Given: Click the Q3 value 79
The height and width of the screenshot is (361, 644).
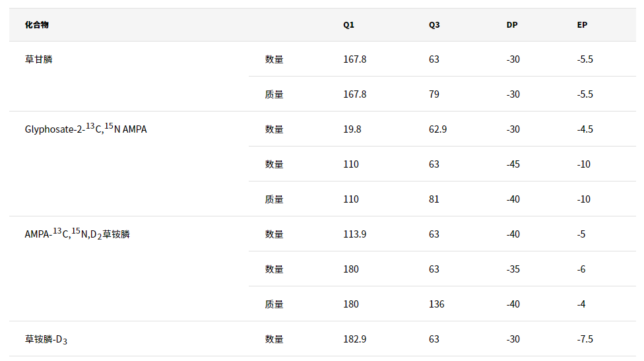Looking at the screenshot, I should click(x=434, y=94).
